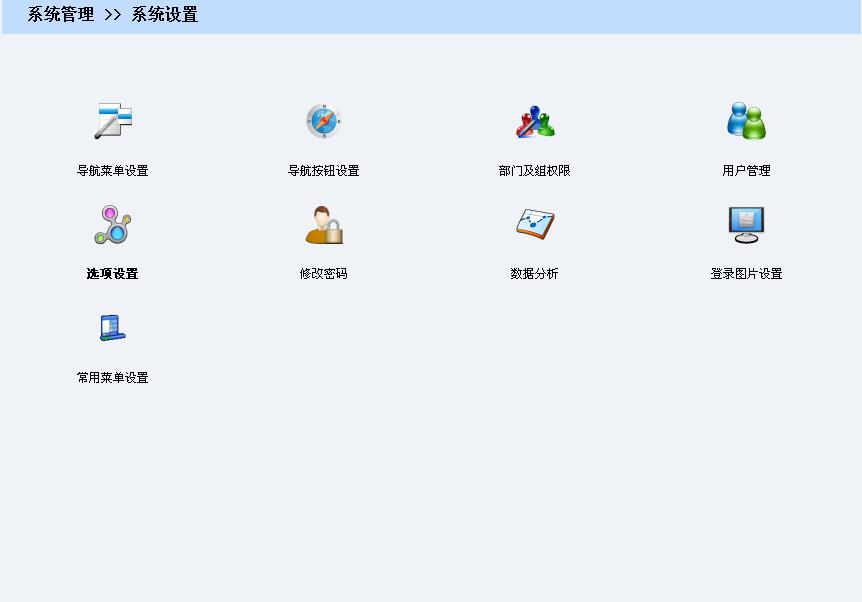Click 系统管理 in the breadcrumb header
Image resolution: width=862 pixels, height=602 pixels.
pos(61,15)
